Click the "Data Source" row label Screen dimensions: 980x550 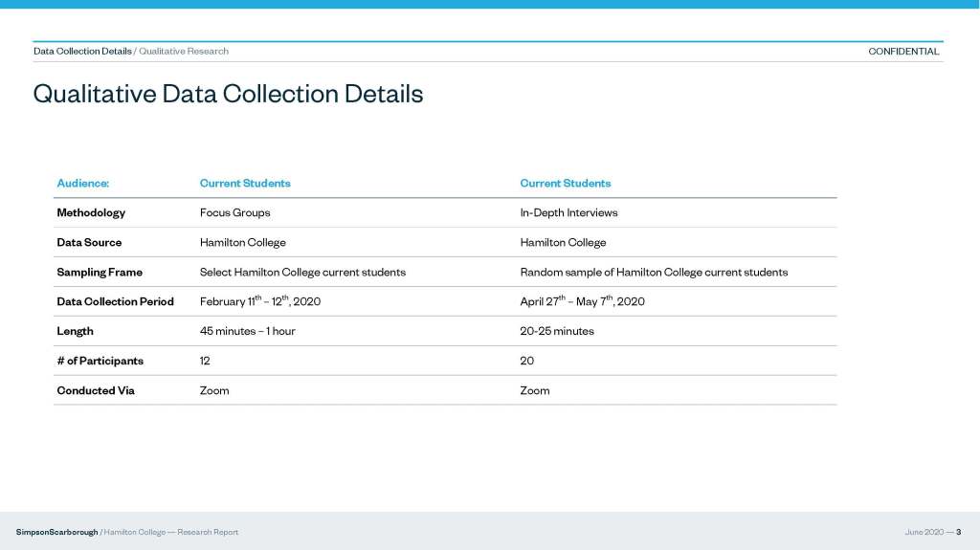click(x=89, y=242)
